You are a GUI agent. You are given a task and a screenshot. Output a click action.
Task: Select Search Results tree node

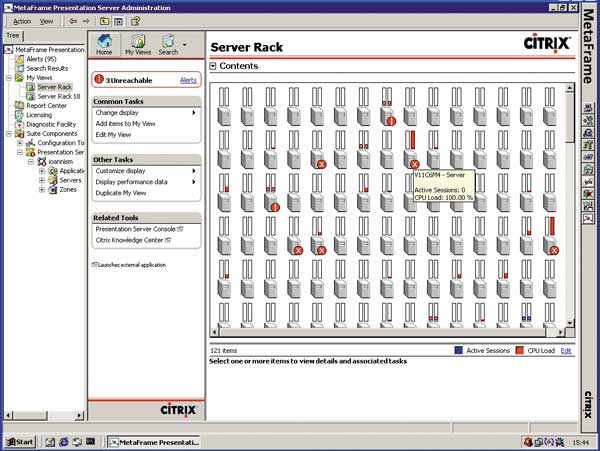(47, 68)
